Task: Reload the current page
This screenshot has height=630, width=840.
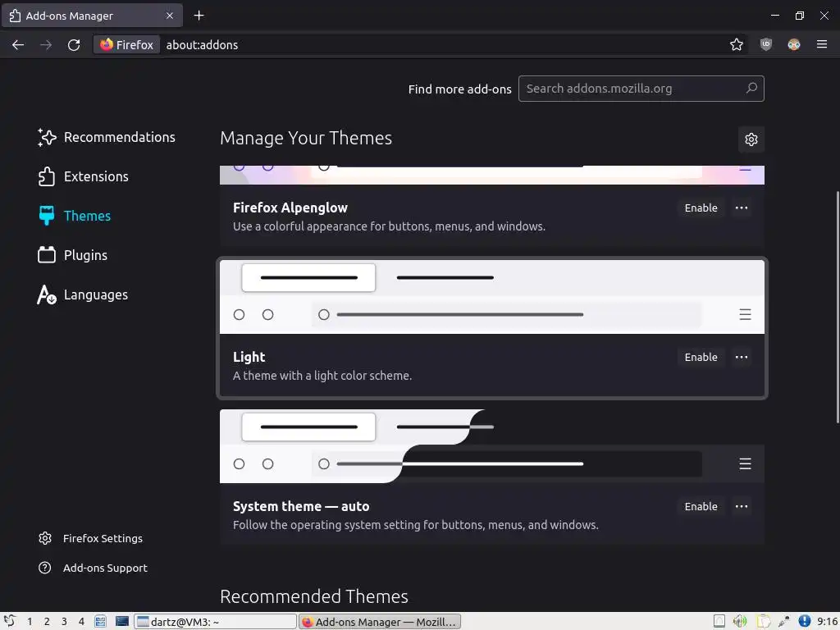Action: pyautogui.click(x=74, y=45)
